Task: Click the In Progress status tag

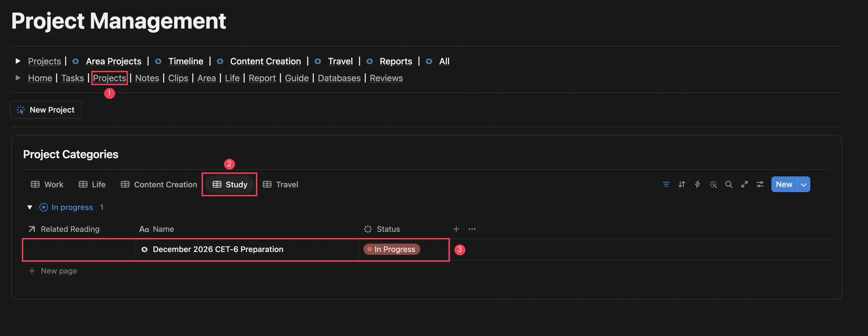Action: [x=391, y=249]
